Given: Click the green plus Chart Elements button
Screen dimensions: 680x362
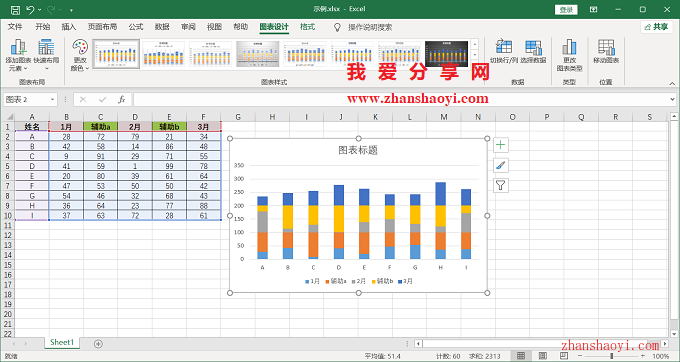Looking at the screenshot, I should [x=500, y=145].
